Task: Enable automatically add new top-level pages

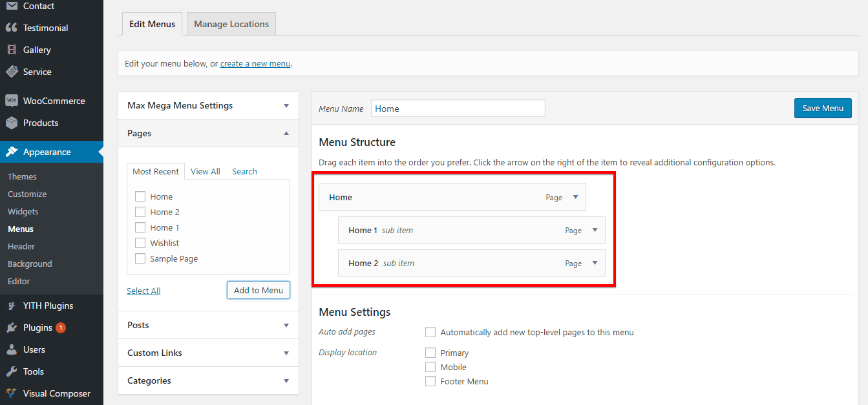Action: coord(430,331)
